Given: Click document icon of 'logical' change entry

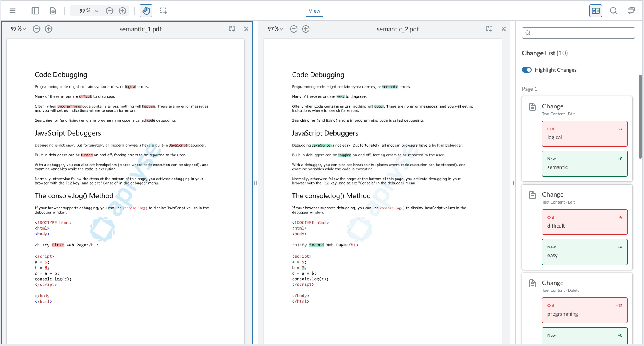Looking at the screenshot, I should 532,107.
